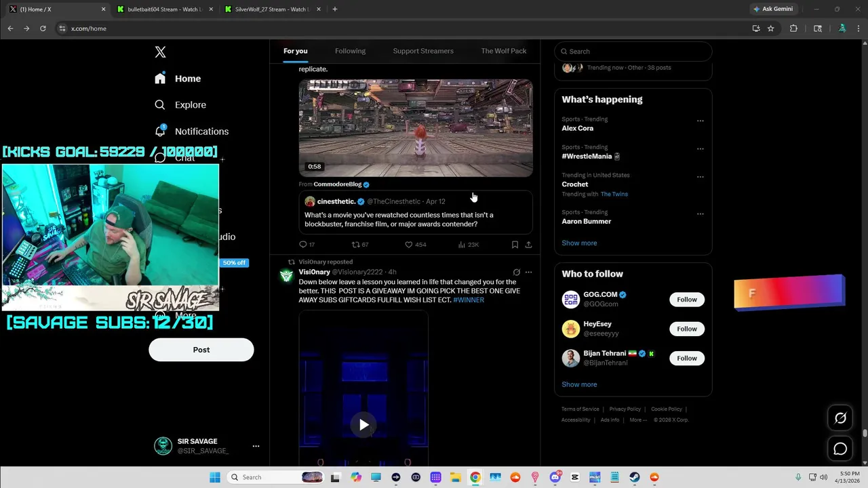This screenshot has height=488, width=868.
Task: Open the cinesthetic quoted post
Action: (x=416, y=212)
